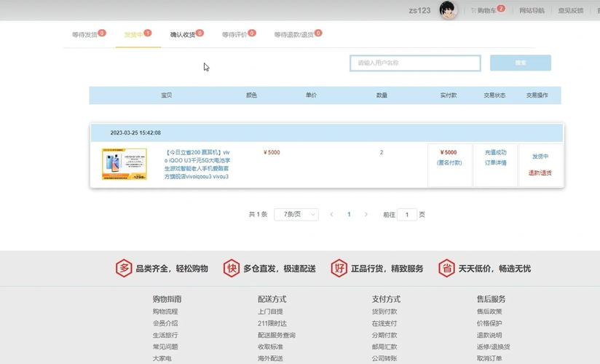Click the 网站导航 link
Image resolution: width=600 pixels, height=364 pixels.
pyautogui.click(x=532, y=10)
